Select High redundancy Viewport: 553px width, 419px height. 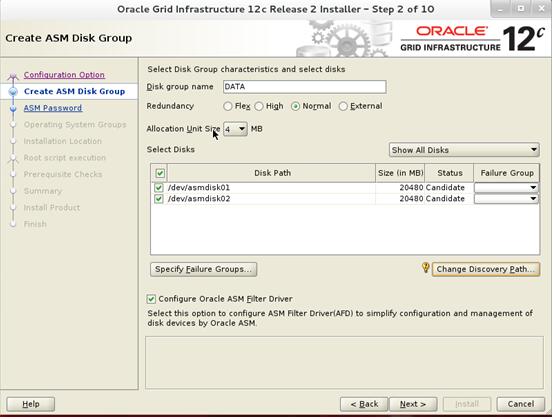tap(259, 106)
